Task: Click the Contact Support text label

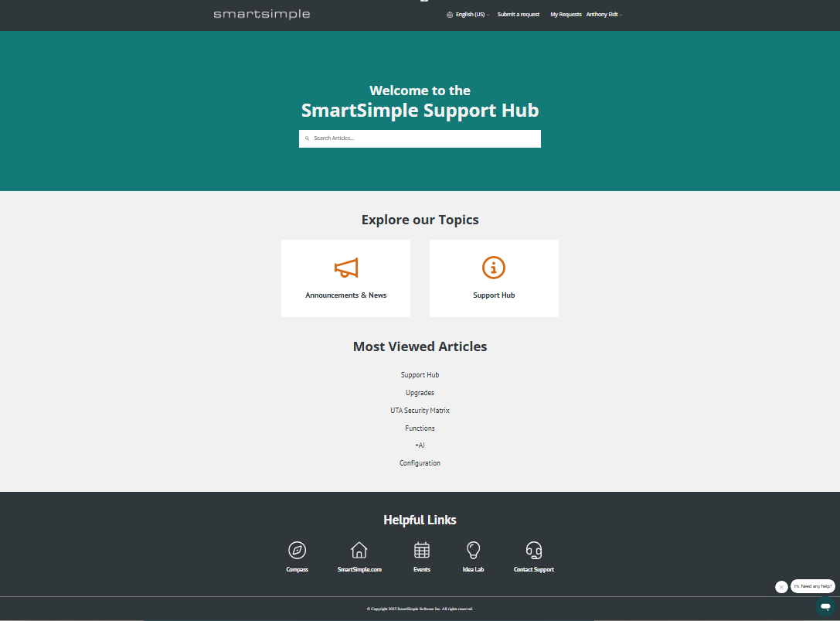Action: click(533, 569)
